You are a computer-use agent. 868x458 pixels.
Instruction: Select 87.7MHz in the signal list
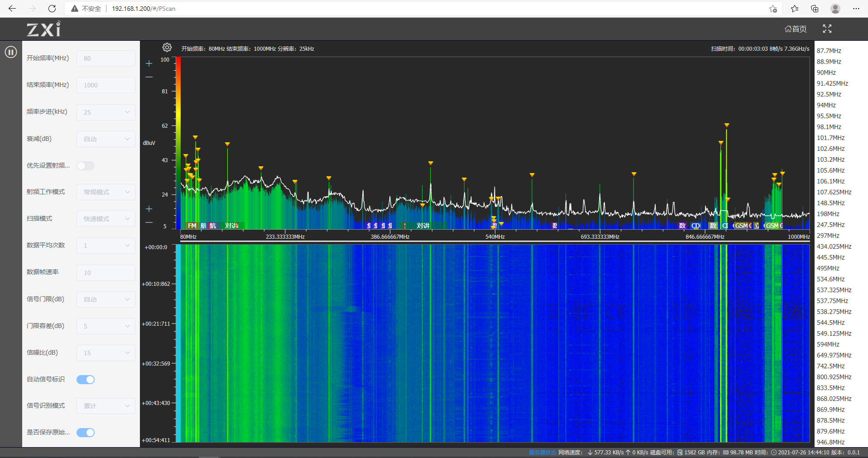click(x=829, y=51)
